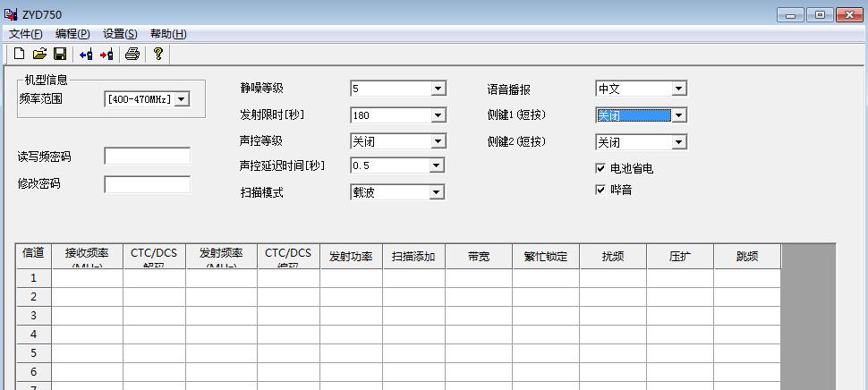Toggle the 哔音 checkbox

(601, 190)
